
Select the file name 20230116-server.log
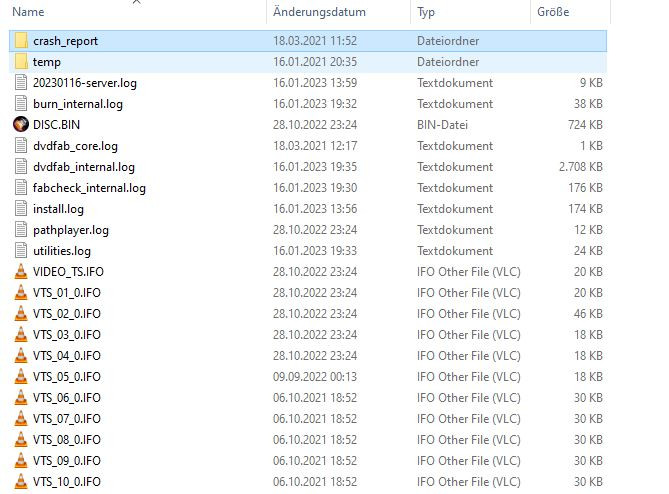coord(85,83)
